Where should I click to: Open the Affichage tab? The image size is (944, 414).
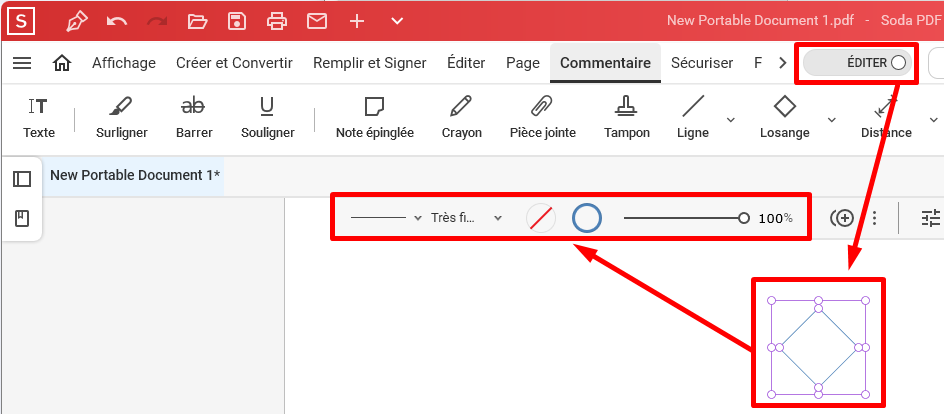click(123, 63)
